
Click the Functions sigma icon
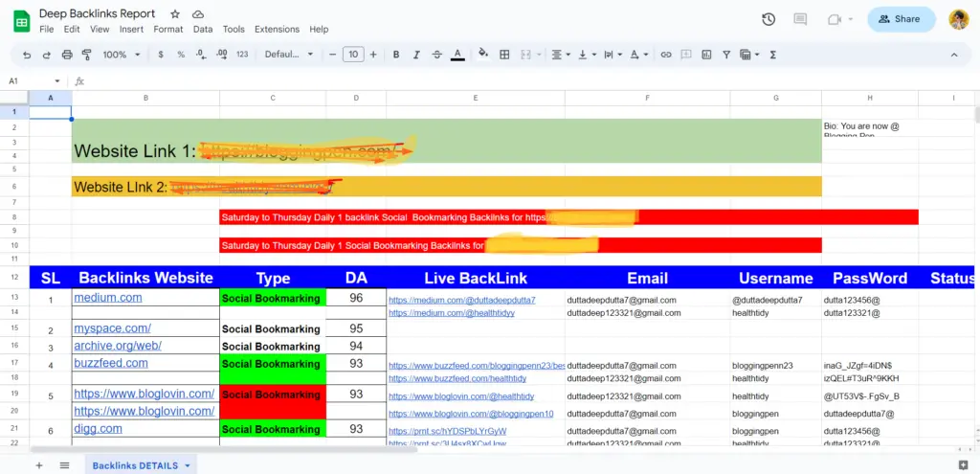click(772, 55)
